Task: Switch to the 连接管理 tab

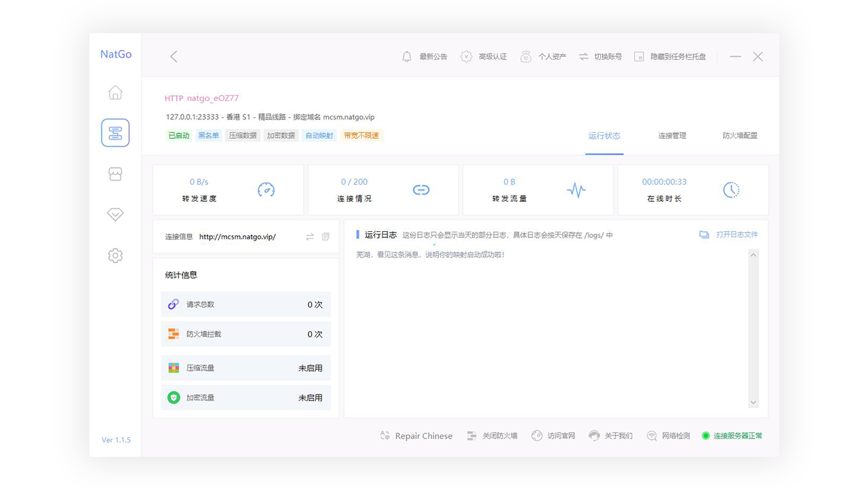Action: pos(672,136)
